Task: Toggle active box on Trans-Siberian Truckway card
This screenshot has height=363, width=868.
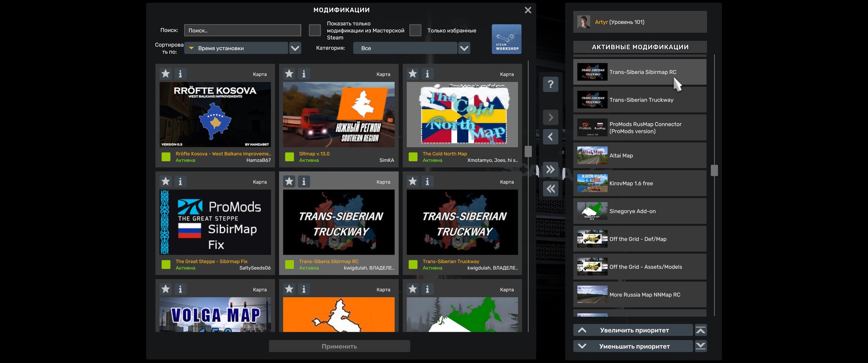Action: 413,265
